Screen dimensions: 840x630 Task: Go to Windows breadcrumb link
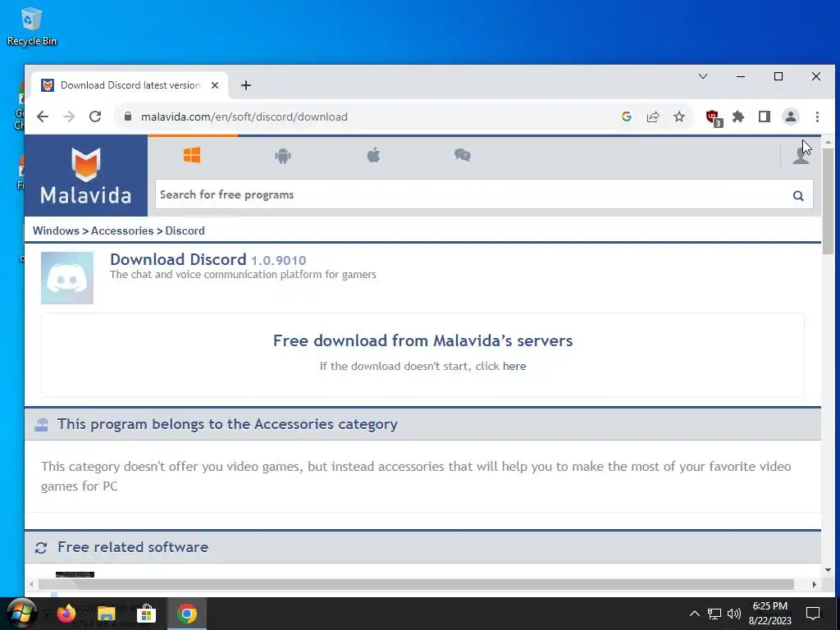click(56, 231)
